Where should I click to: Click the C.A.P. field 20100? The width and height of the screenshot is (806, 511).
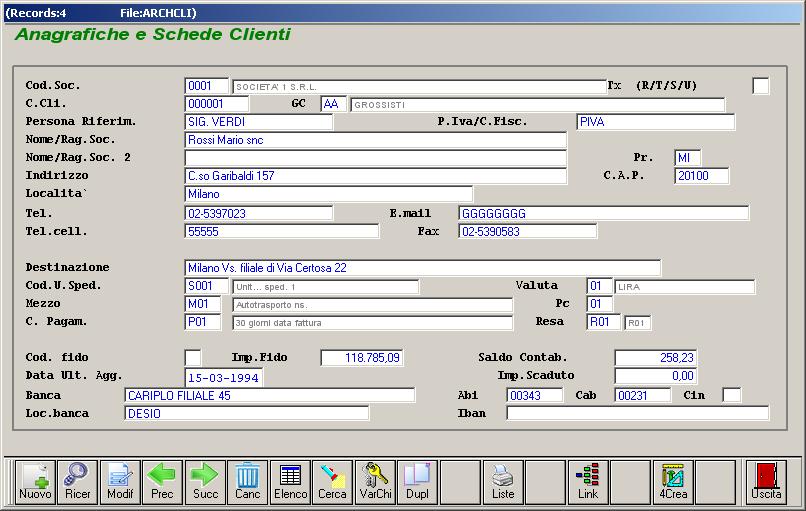click(x=701, y=176)
